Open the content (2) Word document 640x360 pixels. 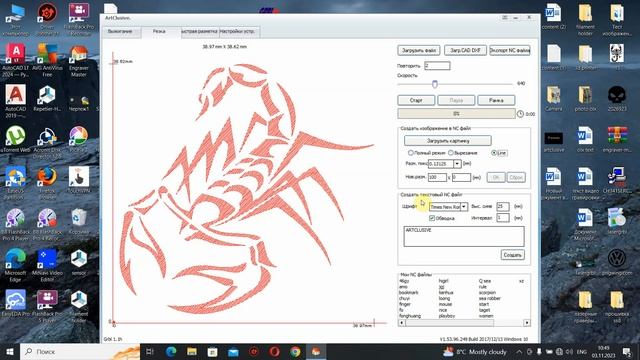click(x=553, y=17)
